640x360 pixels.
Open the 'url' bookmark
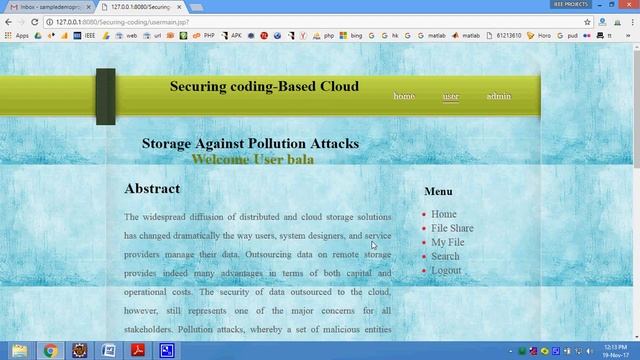point(152,36)
